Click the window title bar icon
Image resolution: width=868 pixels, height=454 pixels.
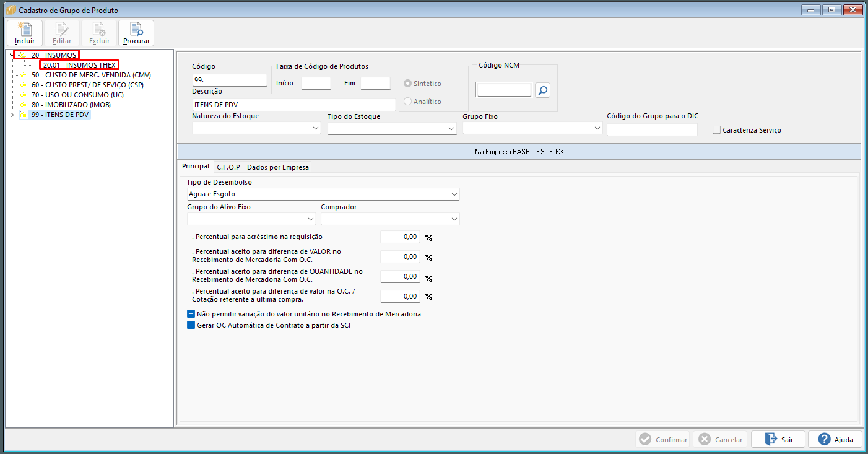coord(10,10)
